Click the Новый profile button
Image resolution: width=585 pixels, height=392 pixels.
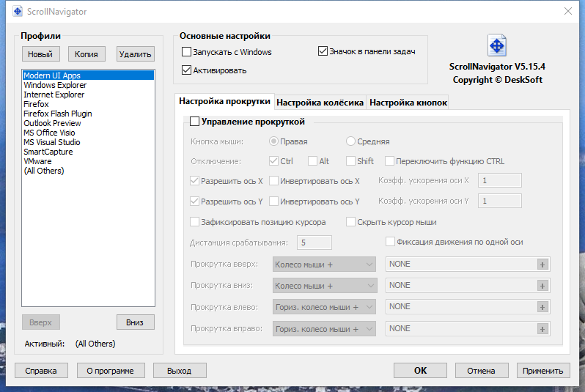(x=40, y=54)
